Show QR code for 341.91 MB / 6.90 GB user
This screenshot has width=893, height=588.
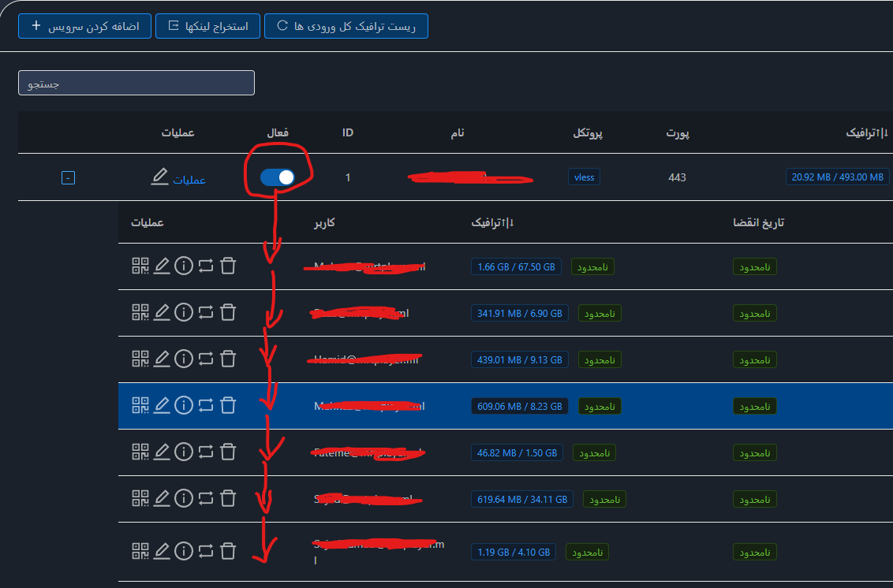[x=140, y=312]
